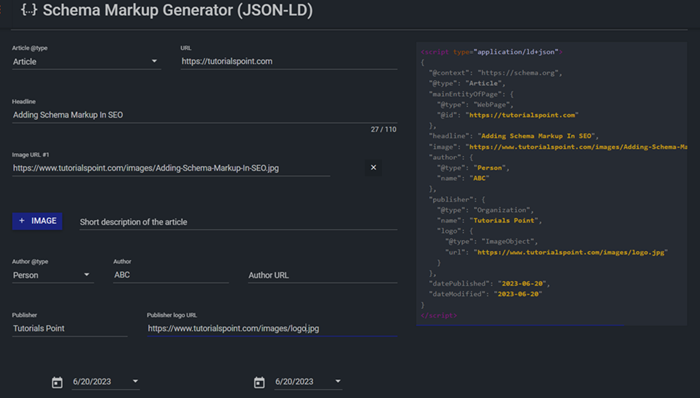The width and height of the screenshot is (700, 398).
Task: Click the logo.jpg url value in the code
Action: click(571, 252)
